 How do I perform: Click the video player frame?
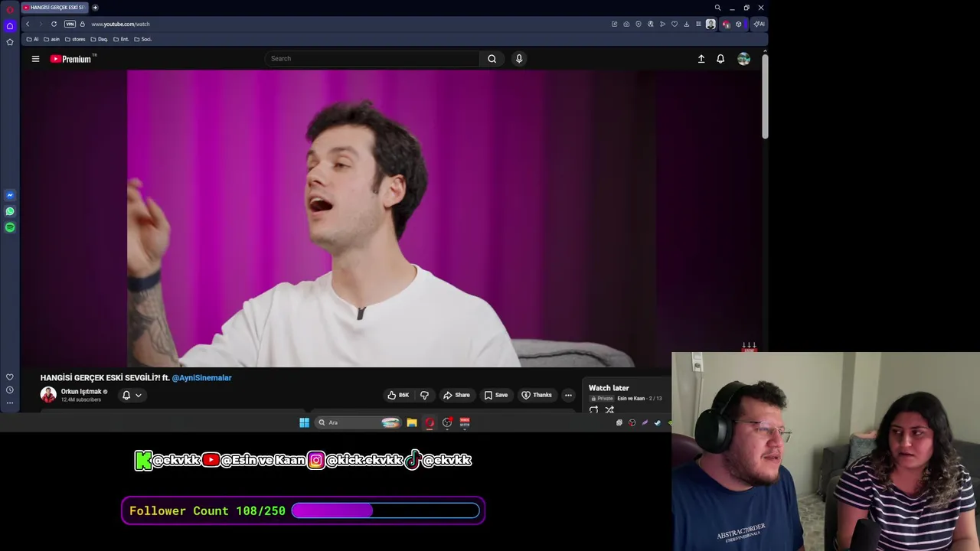coord(391,218)
